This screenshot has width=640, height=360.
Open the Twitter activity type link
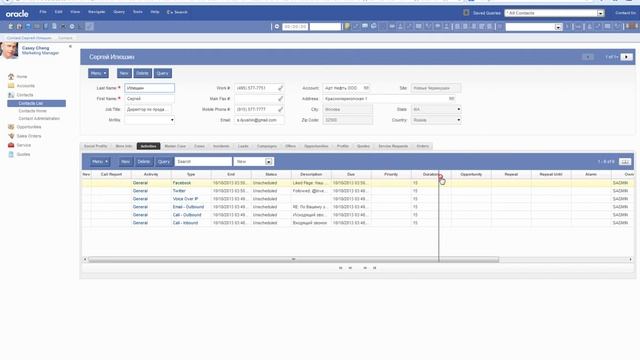click(x=179, y=191)
